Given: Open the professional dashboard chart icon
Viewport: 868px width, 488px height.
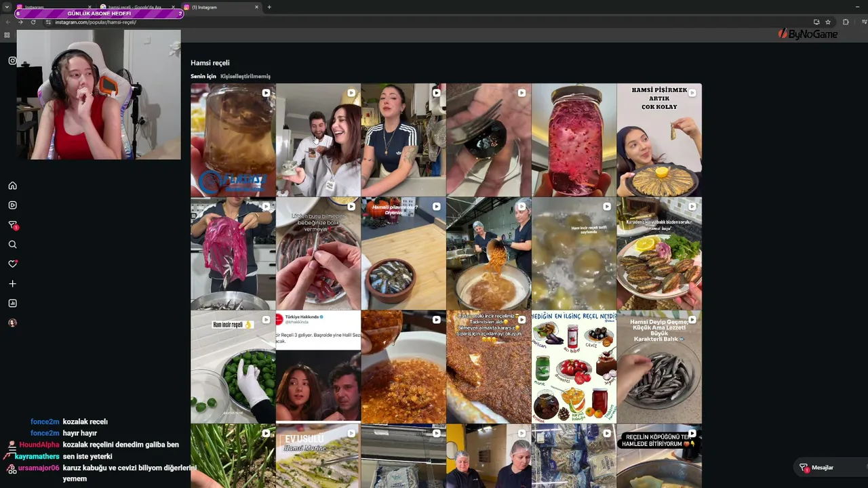Looking at the screenshot, I should tap(12, 303).
